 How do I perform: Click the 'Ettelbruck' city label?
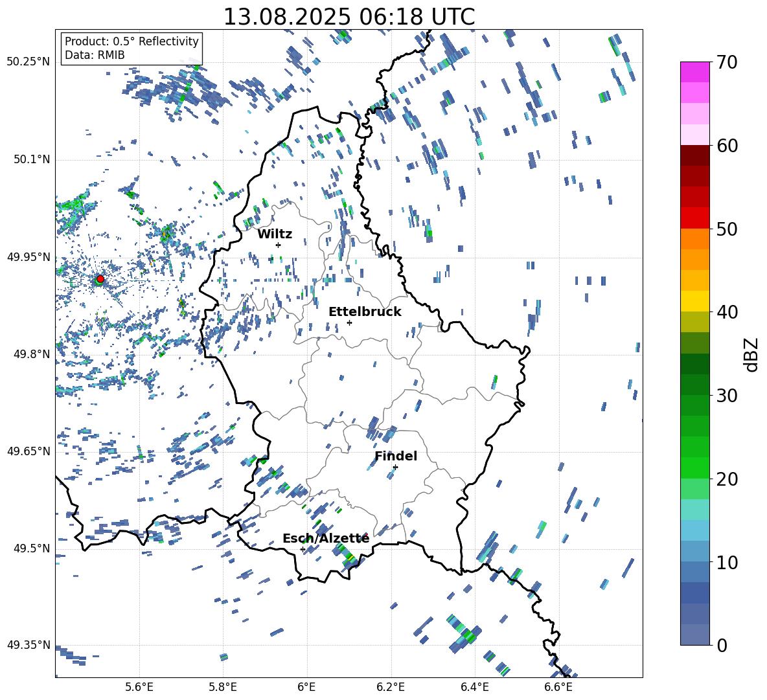pyautogui.click(x=365, y=311)
